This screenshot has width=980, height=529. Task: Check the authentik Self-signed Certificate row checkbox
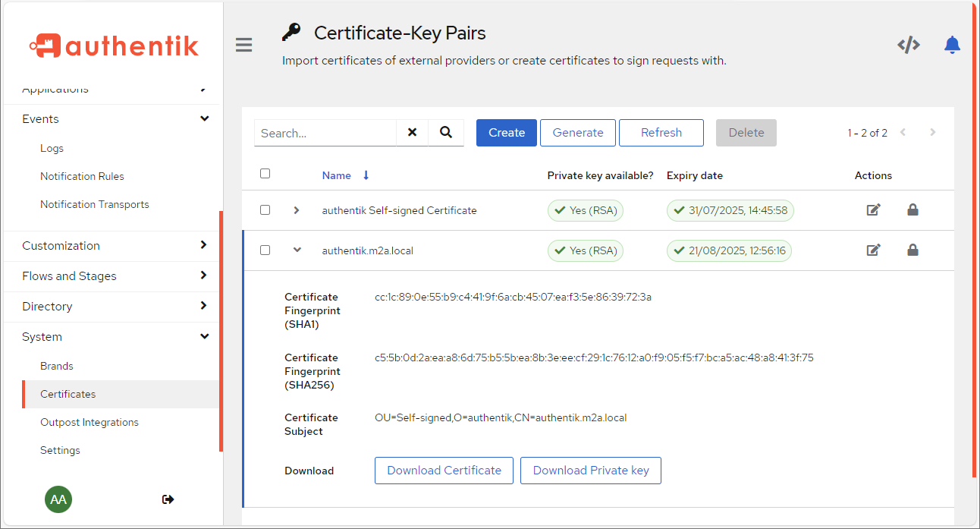coord(265,210)
